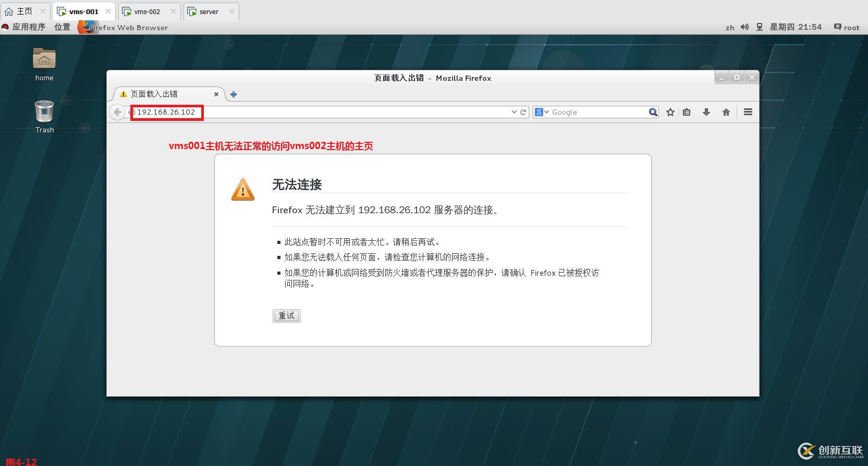868x466 pixels.
Task: Click the warning triangle icon in error page
Action: pos(243,190)
